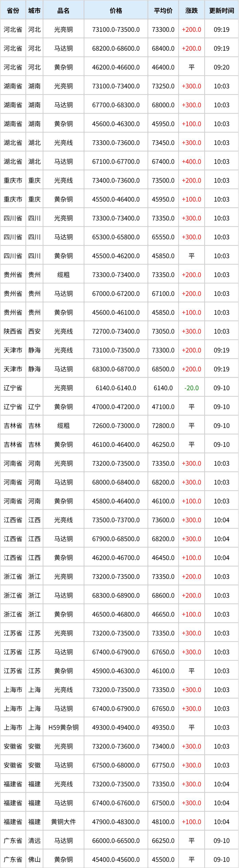239x868 pixels.
Task: Select price cell 73100.0-73400.0 for 湖南 光亮铜
Action: pyautogui.click(x=116, y=86)
